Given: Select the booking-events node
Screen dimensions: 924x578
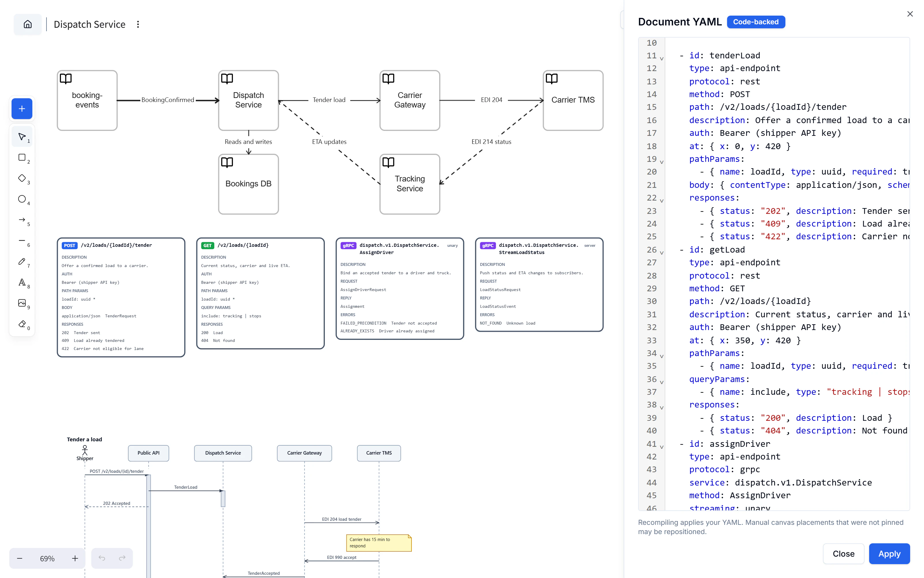Looking at the screenshot, I should click(87, 100).
